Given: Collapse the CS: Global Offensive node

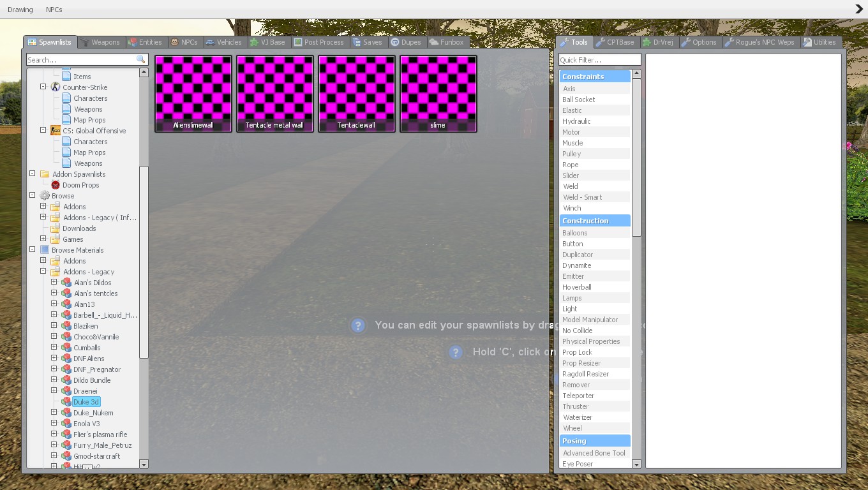Looking at the screenshot, I should [x=43, y=130].
